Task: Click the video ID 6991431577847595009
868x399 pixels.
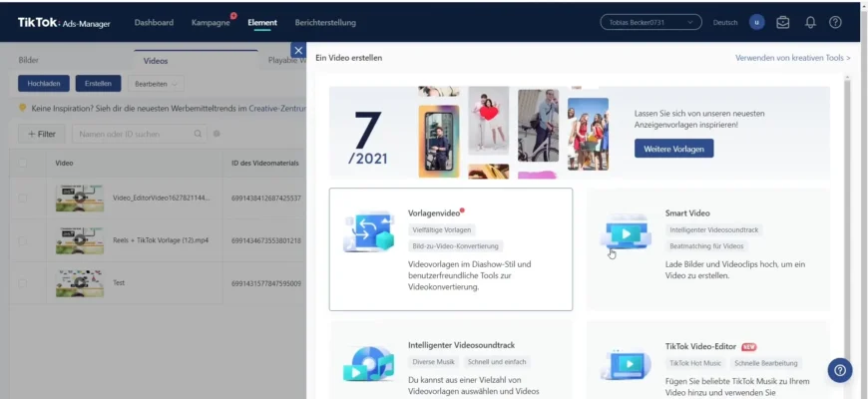Action: pos(266,283)
